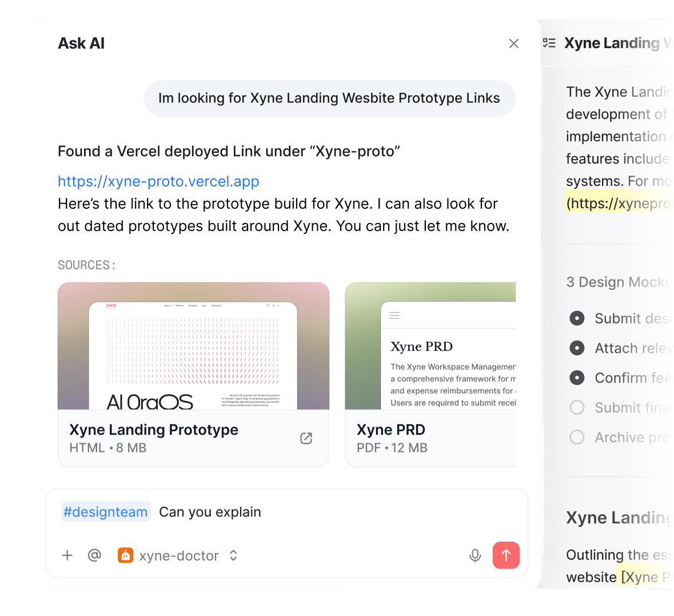Expand the xyne-doctor agent selector chevrons
This screenshot has width=674, height=616.
[x=233, y=555]
